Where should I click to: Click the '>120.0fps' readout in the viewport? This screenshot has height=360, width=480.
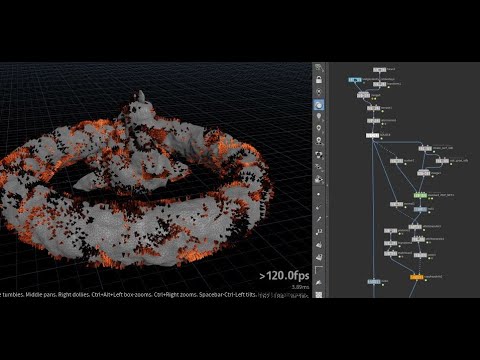click(284, 276)
